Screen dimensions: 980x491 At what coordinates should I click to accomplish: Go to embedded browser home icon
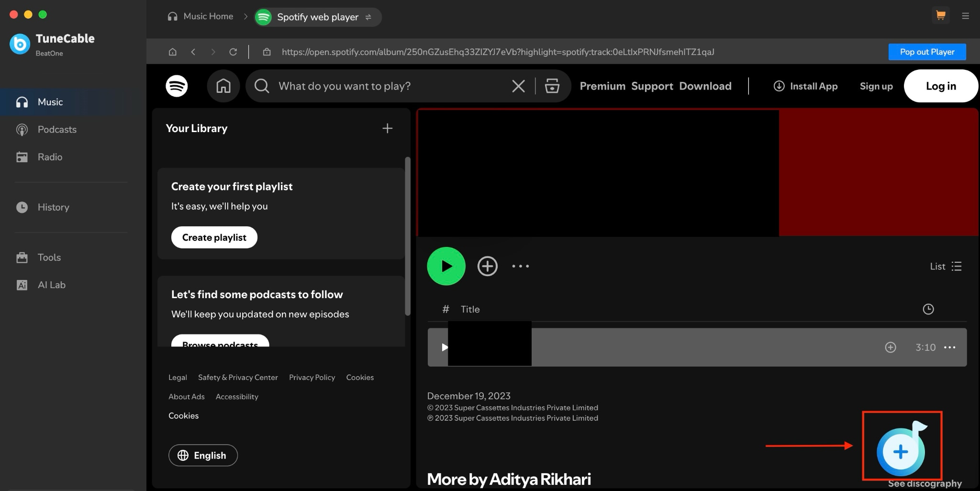[172, 52]
